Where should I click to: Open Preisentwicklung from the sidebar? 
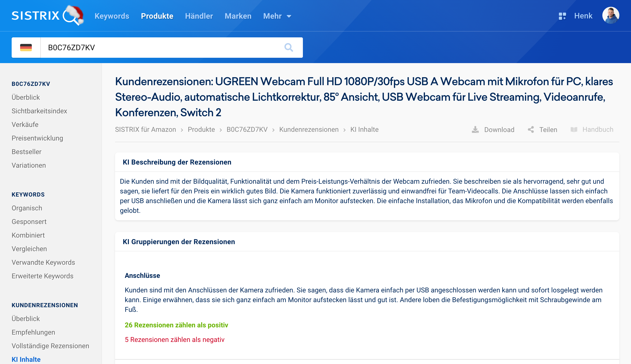(37, 138)
